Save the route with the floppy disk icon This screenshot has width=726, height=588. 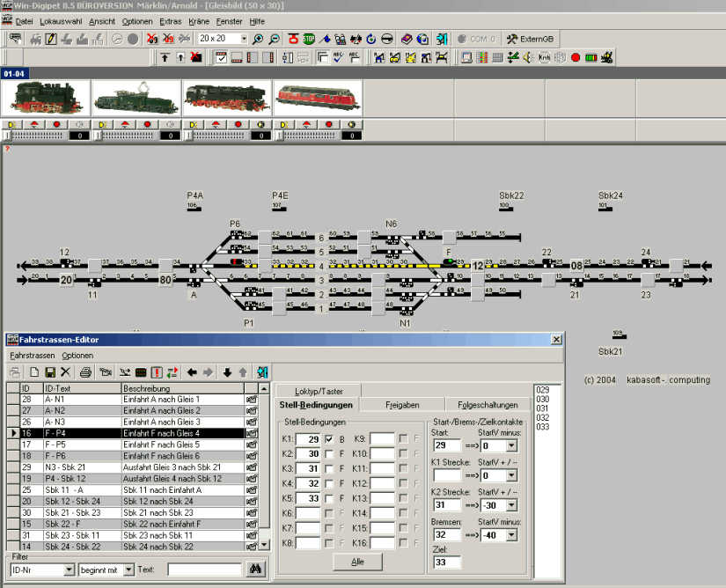pyautogui.click(x=50, y=372)
